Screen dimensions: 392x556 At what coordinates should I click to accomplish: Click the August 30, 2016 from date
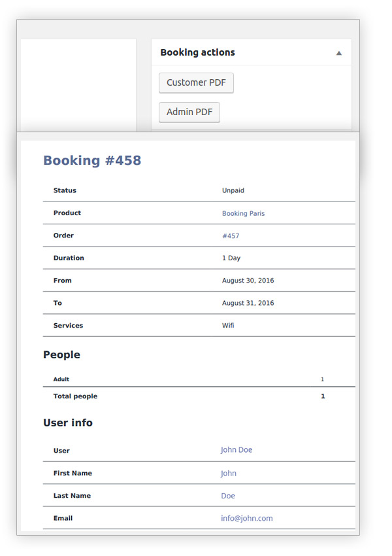248,281
